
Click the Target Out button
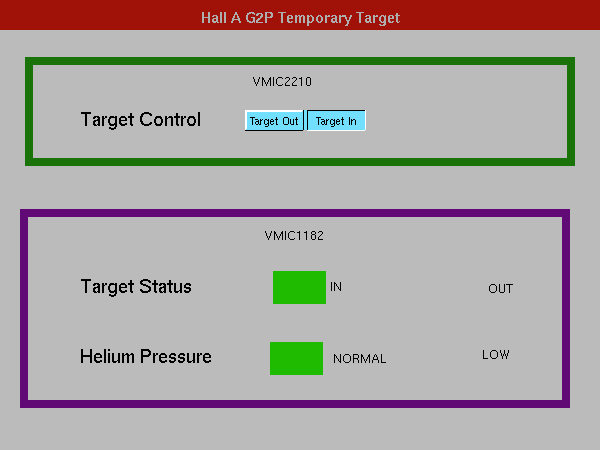274,121
